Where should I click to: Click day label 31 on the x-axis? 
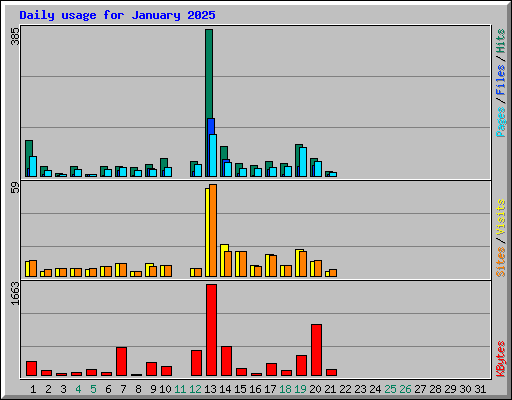point(480,389)
